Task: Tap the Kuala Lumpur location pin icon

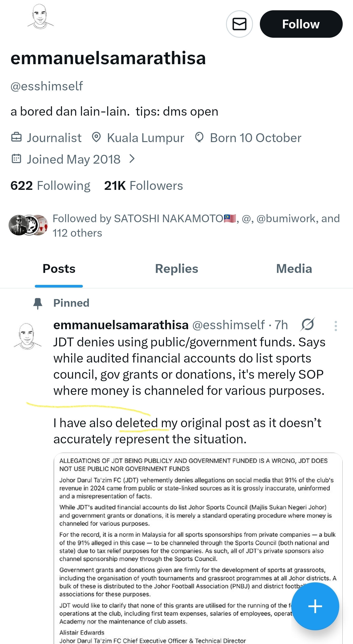Action: pyautogui.click(x=96, y=137)
